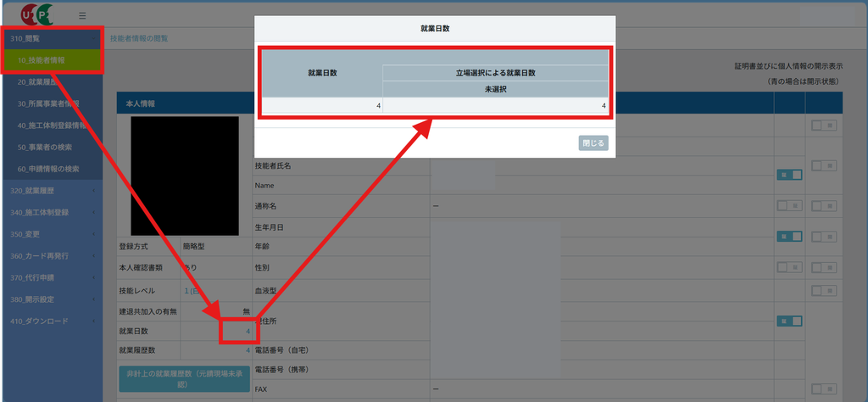The image size is (868, 402).
Task: Enable the right-hand 性別 toggle
Action: click(824, 267)
